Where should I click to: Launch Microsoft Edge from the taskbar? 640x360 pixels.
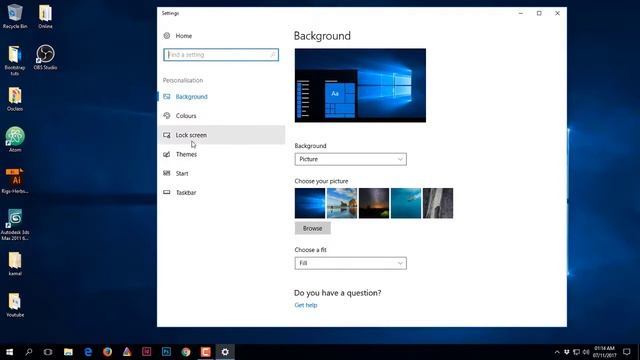[x=88, y=352]
